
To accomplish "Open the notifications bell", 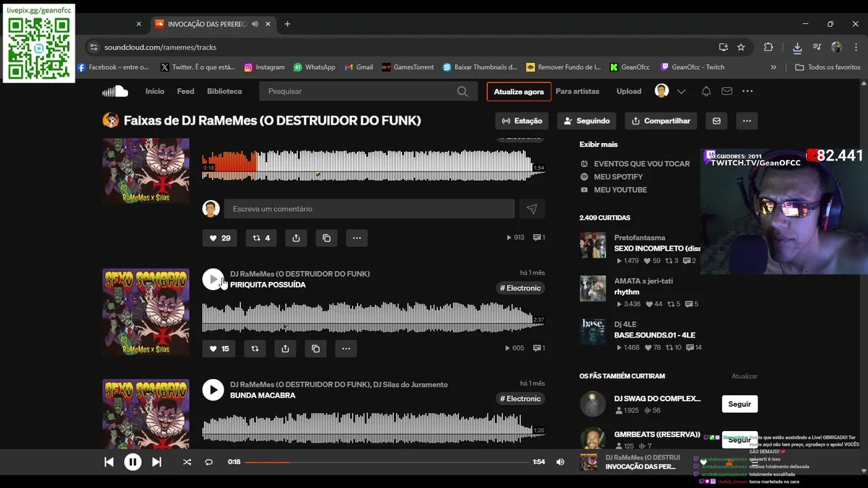I will tap(706, 91).
